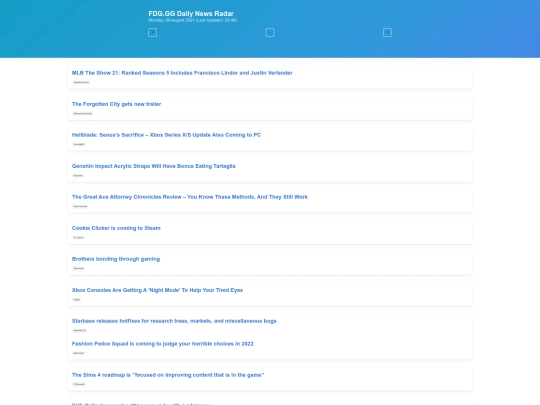Open the MLB The Show 21 Ranked Seasons article
Image resolution: width=540 pixels, height=405 pixels.
point(182,73)
